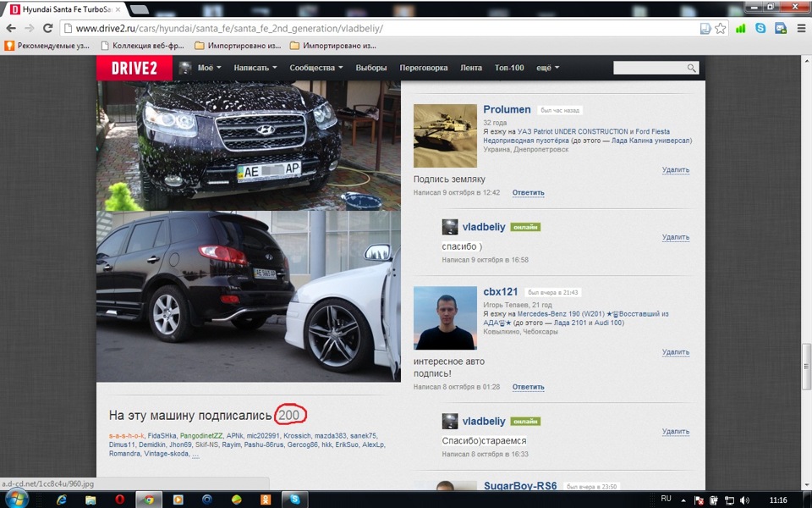Open SugarBoy-RS6 profile link
812x508 pixels.
click(x=520, y=486)
